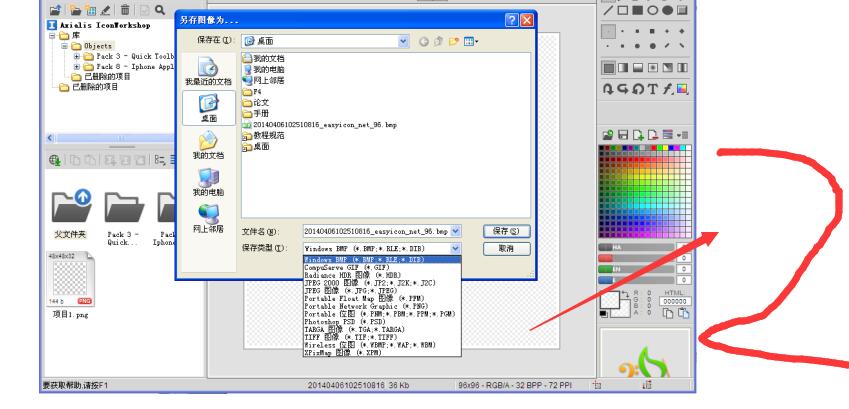Go to 我的文档 in places bar

coord(208,145)
